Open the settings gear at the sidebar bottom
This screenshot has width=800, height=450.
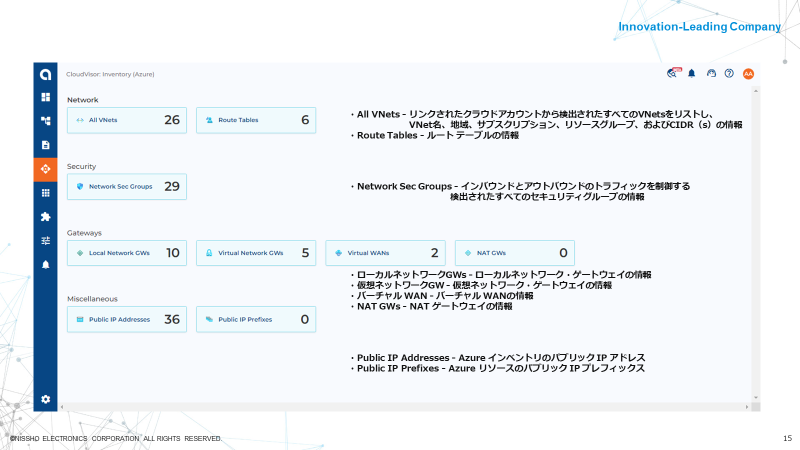(x=45, y=399)
